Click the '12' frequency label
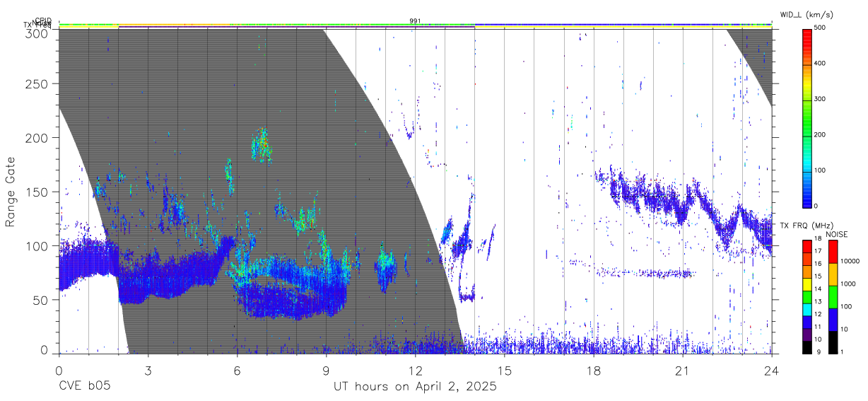868x401 pixels. pyautogui.click(x=818, y=314)
